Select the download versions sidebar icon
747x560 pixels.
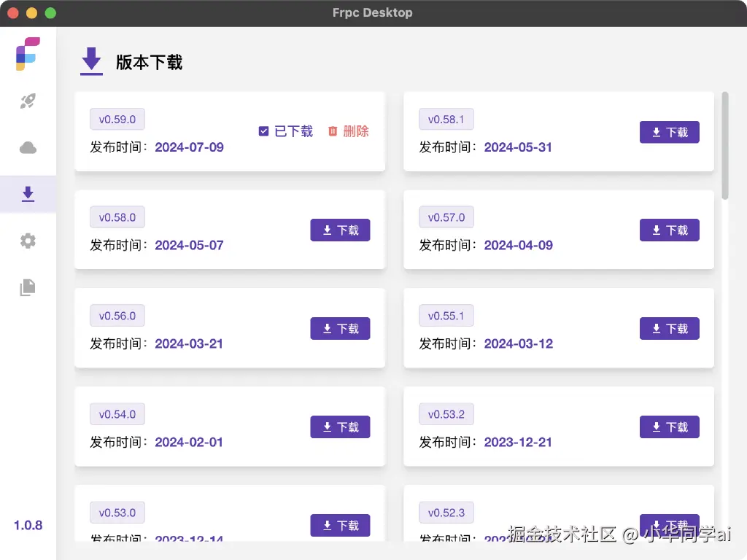(x=28, y=194)
